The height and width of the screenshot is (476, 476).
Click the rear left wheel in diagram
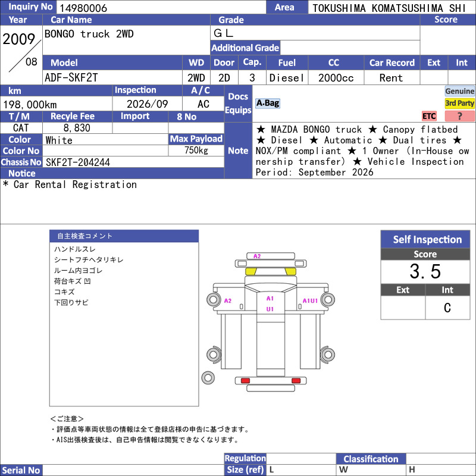coord(214,354)
